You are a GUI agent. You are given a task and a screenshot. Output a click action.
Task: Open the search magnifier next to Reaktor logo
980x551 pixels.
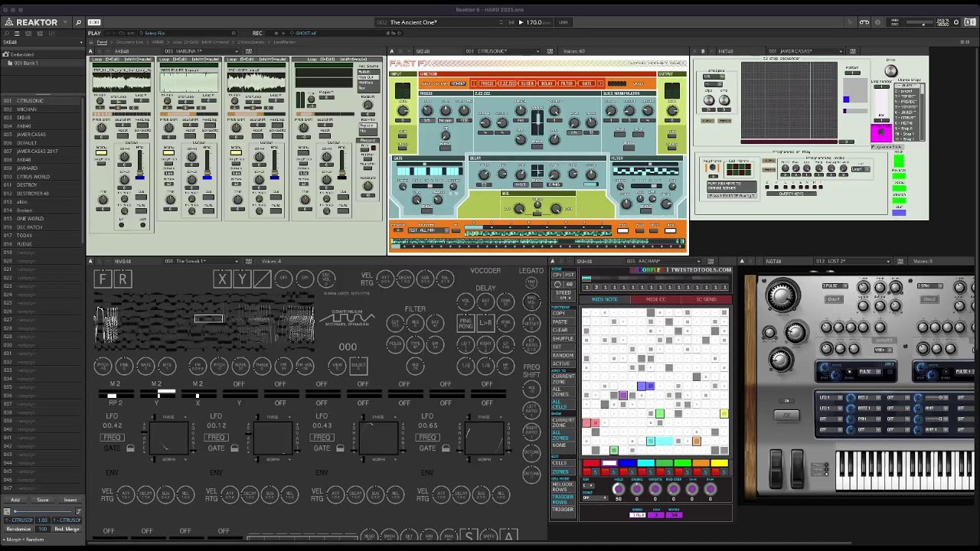(78, 22)
